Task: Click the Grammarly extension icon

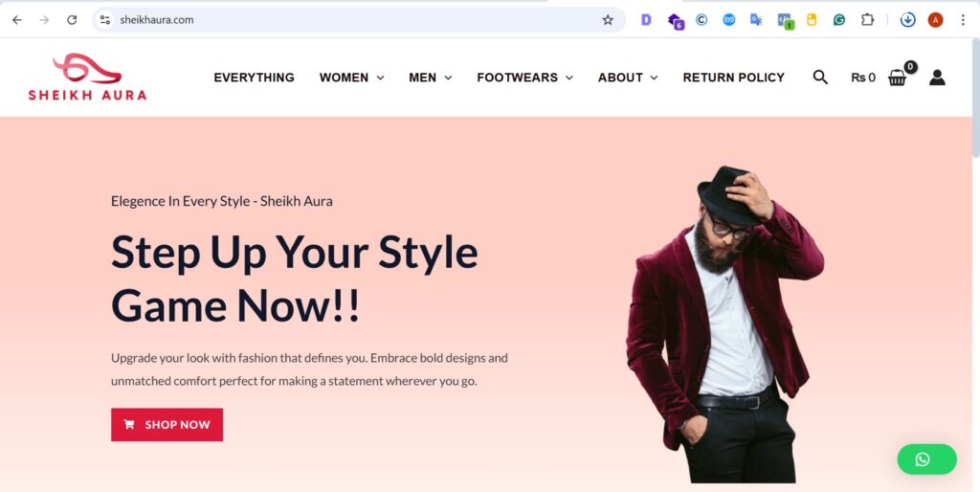Action: click(x=839, y=20)
